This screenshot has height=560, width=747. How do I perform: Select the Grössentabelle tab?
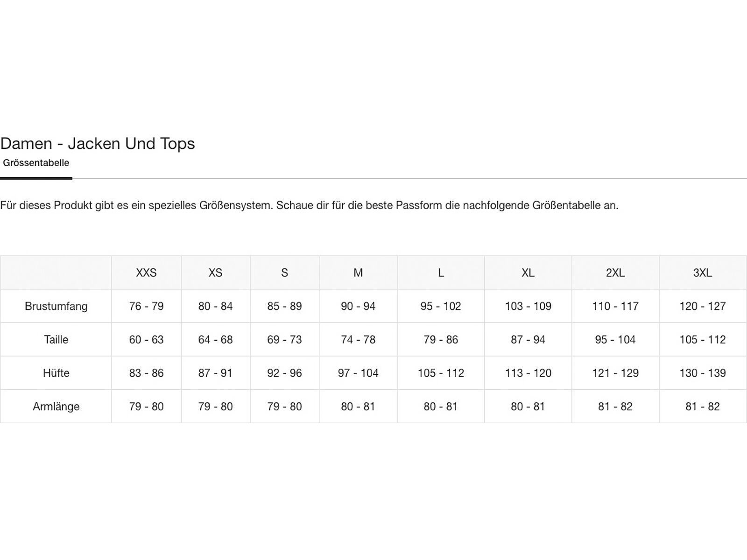[36, 163]
